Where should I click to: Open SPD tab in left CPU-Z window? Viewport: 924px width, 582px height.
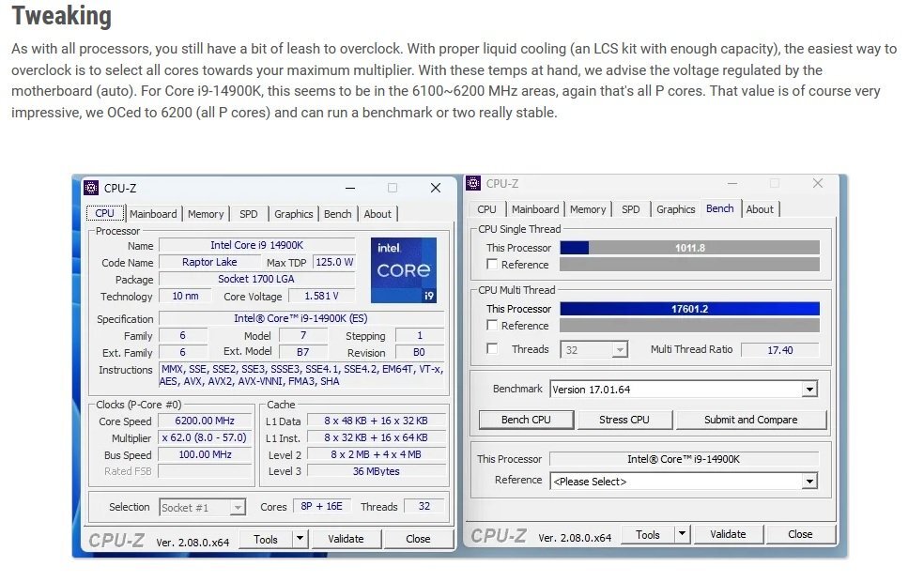tap(249, 214)
